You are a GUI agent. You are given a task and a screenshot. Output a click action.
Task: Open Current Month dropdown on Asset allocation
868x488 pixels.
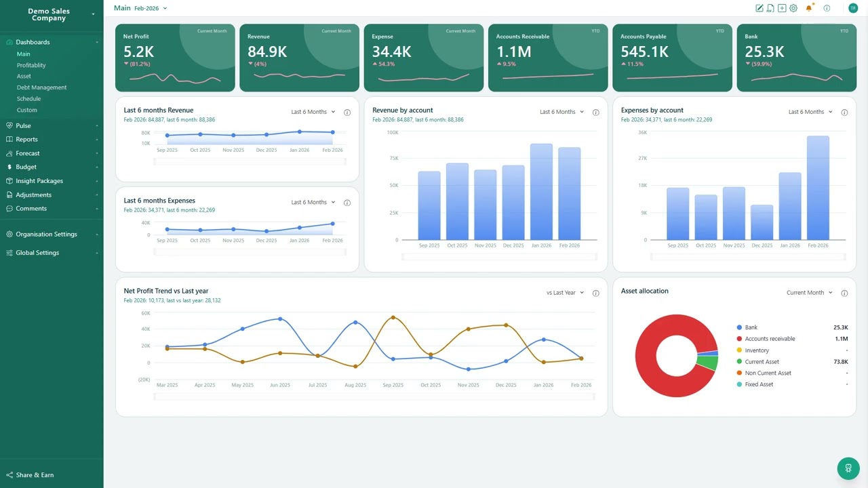pyautogui.click(x=809, y=293)
